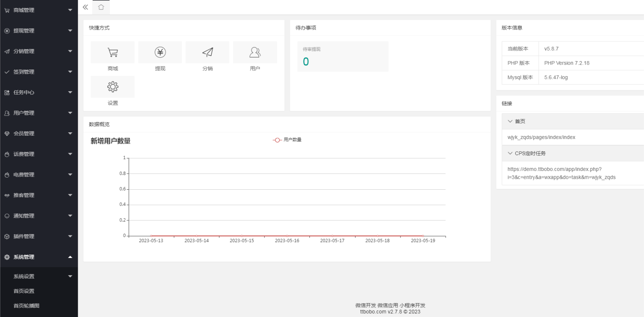Image resolution: width=644 pixels, height=317 pixels.
Task: Open the 分销 shortcut paper plane icon
Action: pos(208,52)
